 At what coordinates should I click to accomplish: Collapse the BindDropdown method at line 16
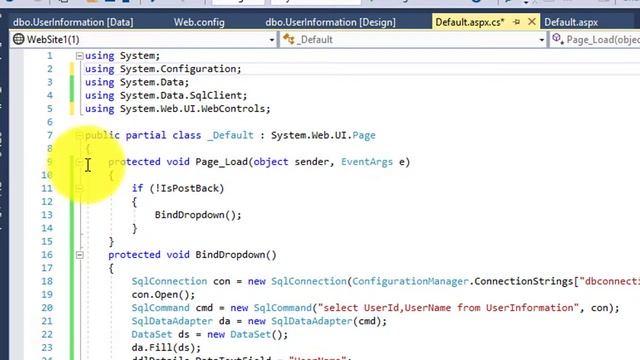pyautogui.click(x=80, y=255)
